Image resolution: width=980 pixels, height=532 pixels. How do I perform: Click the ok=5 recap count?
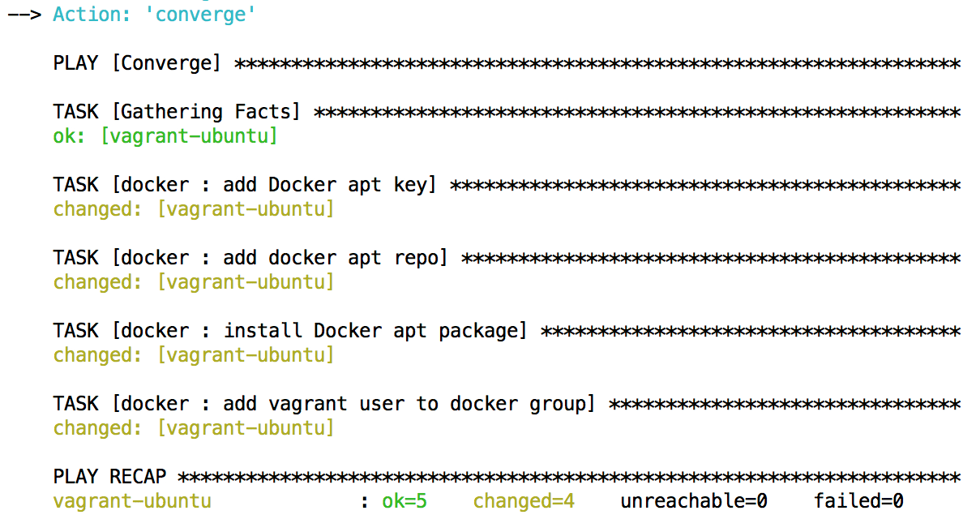pyautogui.click(x=404, y=501)
